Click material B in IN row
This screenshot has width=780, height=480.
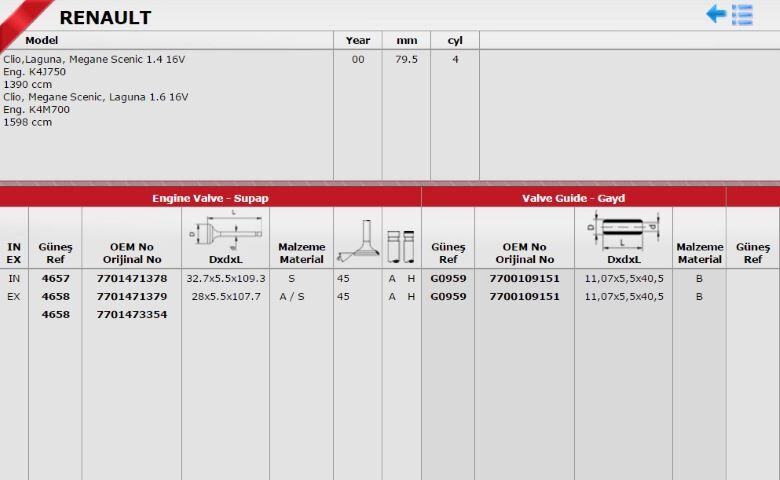[x=699, y=279]
